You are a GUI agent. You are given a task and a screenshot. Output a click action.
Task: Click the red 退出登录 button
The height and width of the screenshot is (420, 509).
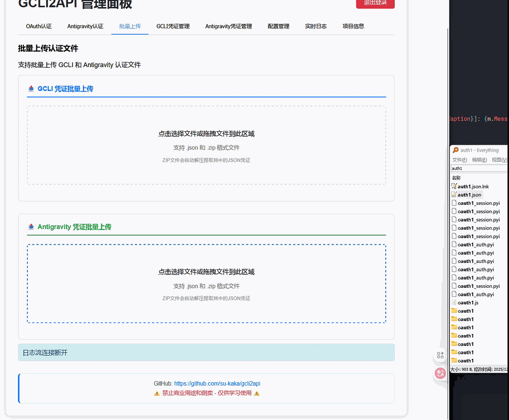(375, 3)
